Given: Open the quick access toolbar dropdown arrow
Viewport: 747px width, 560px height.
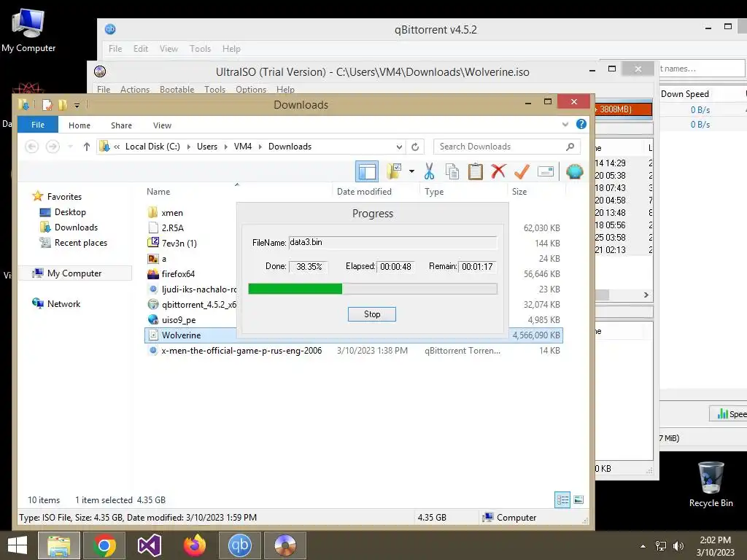Looking at the screenshot, I should tap(77, 105).
